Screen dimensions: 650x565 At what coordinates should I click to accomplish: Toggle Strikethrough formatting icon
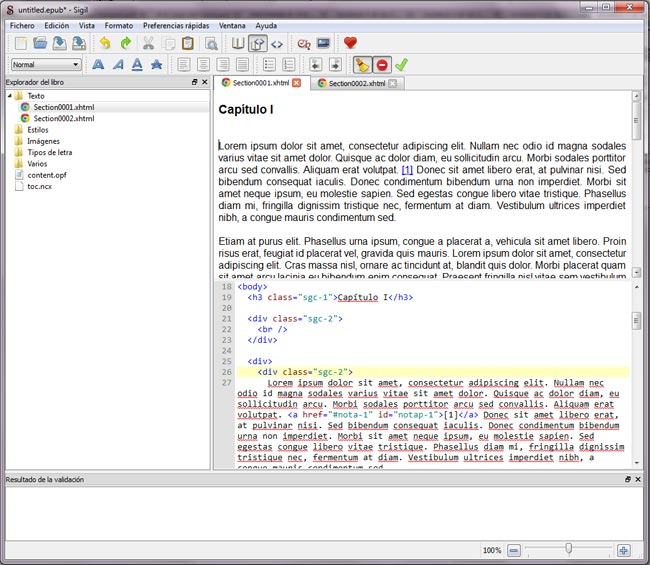click(x=156, y=65)
